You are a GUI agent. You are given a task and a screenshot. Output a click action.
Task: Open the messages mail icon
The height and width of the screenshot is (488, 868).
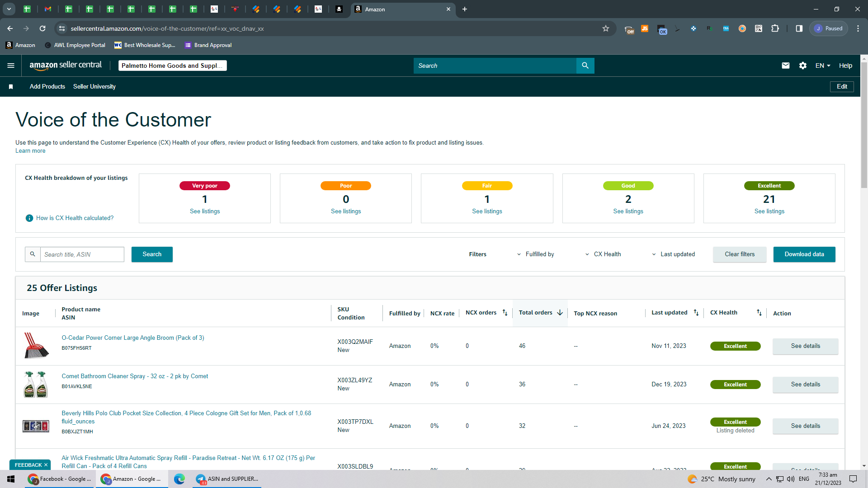[x=786, y=66]
